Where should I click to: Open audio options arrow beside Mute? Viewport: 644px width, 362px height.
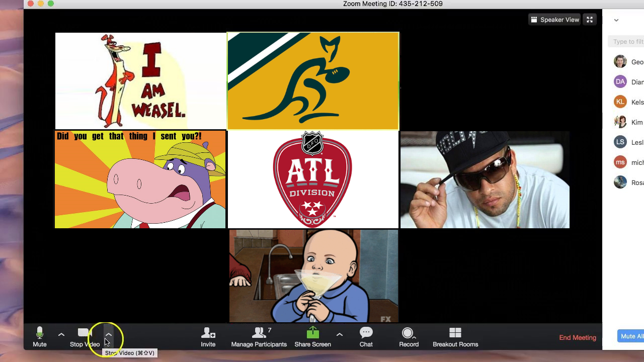tap(61, 334)
